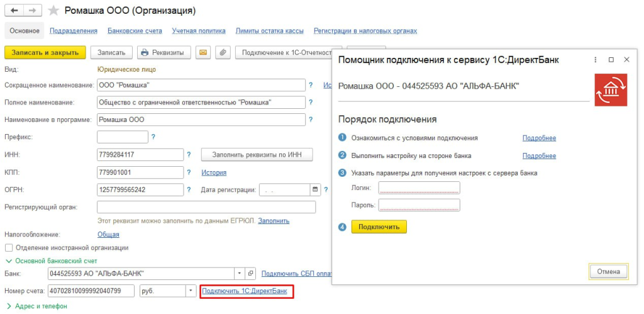Expand the Банк dropdown list
This screenshot has height=314, width=644.
(238, 274)
